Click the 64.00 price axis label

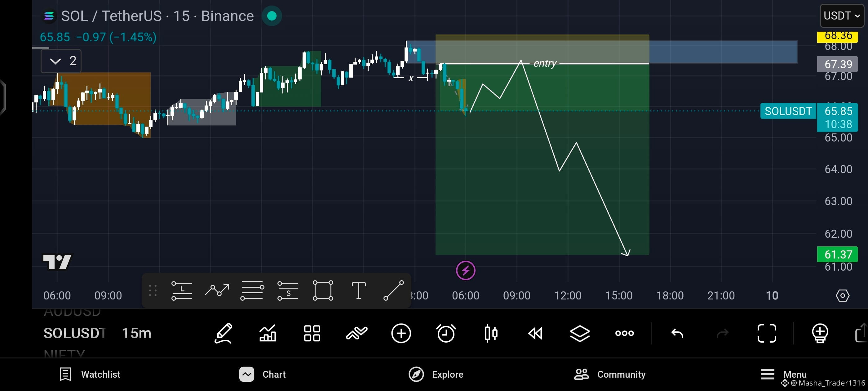coord(838,169)
